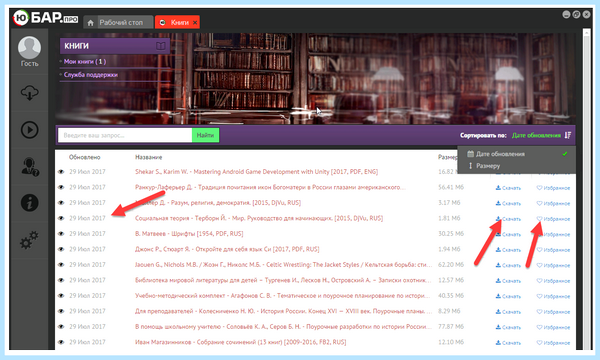600x360 pixels.
Task: Open the media player section in sidebar
Action: coord(29,130)
